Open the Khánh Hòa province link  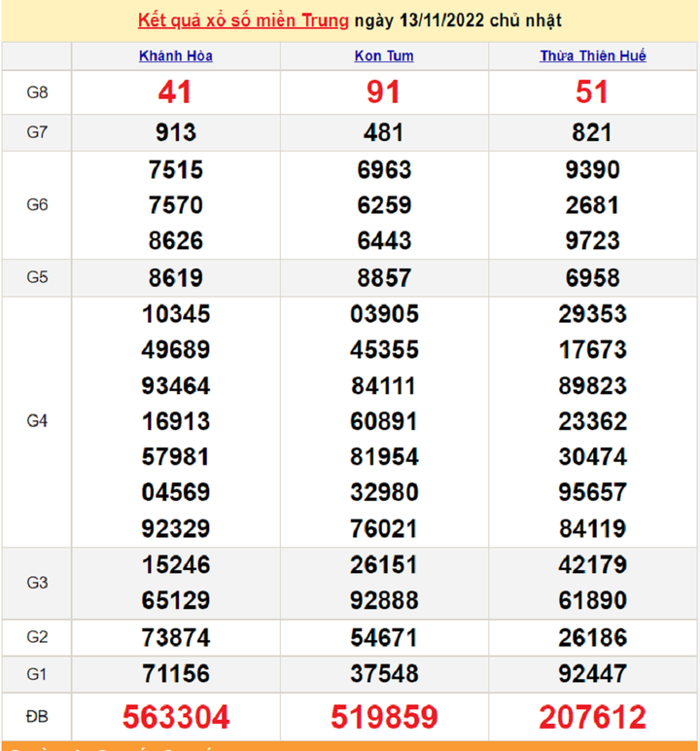175,56
